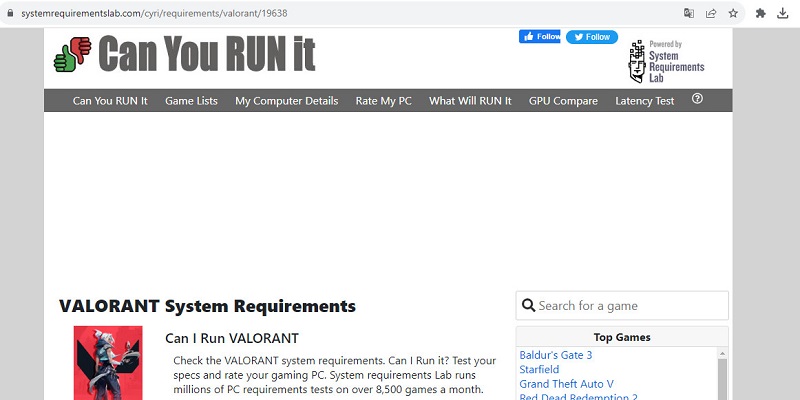Open the Rate My PC menu item
800x400 pixels.
tap(384, 101)
